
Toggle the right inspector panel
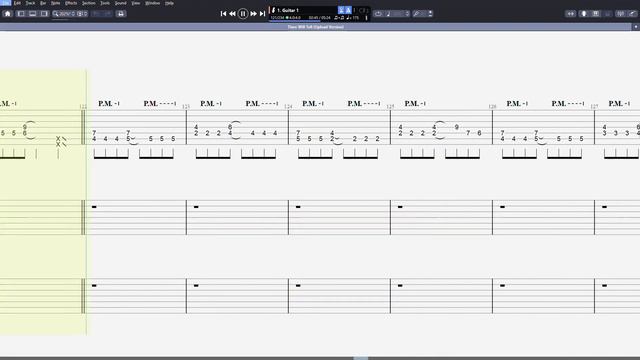(44, 13)
